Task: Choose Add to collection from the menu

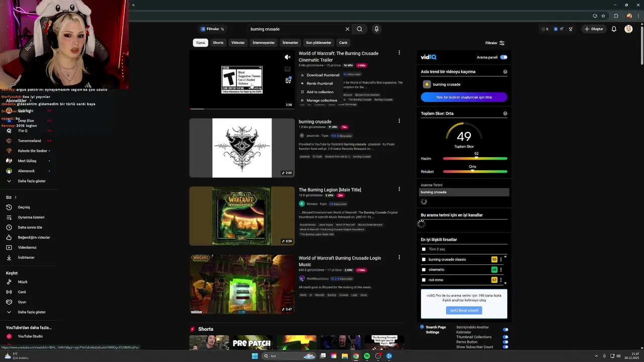Action: [x=316, y=92]
